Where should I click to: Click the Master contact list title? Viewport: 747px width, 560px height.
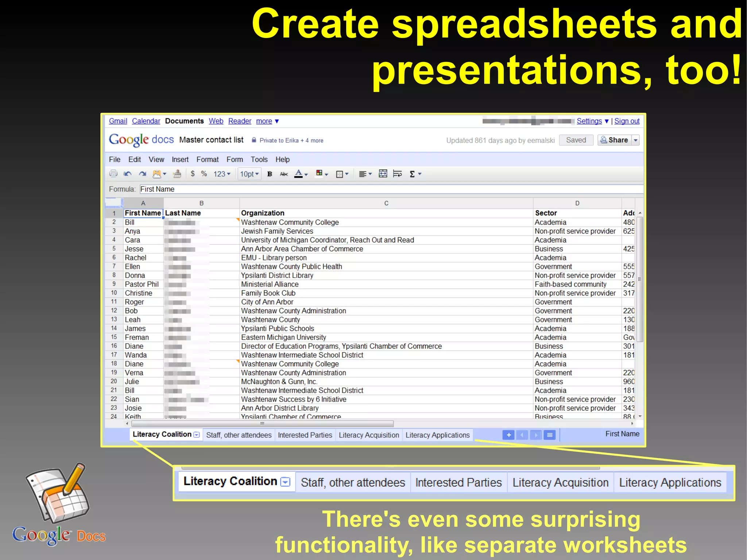(211, 140)
